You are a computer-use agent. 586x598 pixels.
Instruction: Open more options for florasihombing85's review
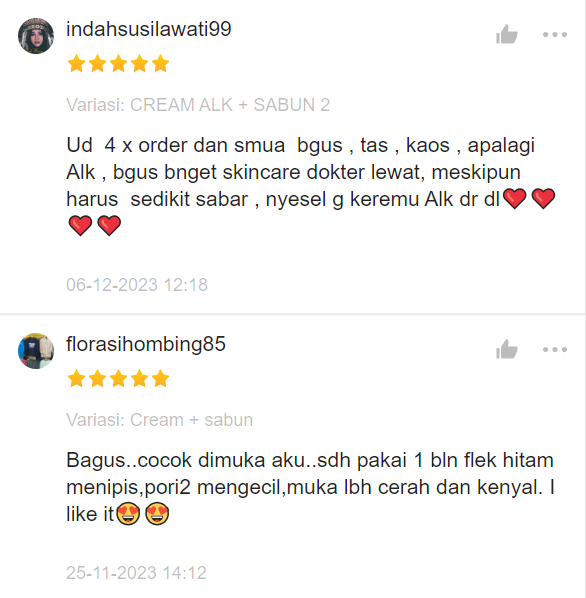point(555,350)
